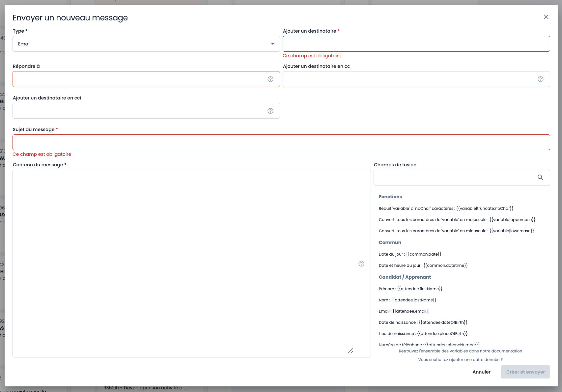
Task: Insert Date du jour merge field
Action: click(x=410, y=254)
